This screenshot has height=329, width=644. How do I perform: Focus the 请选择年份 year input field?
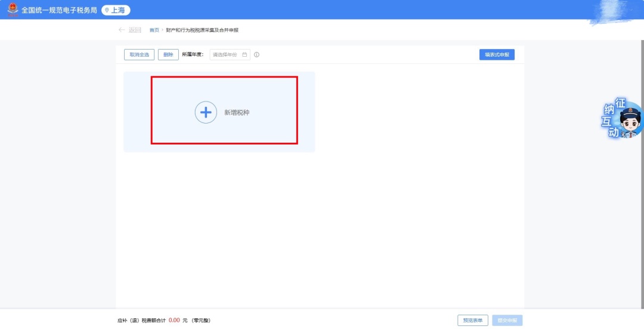[x=225, y=54]
